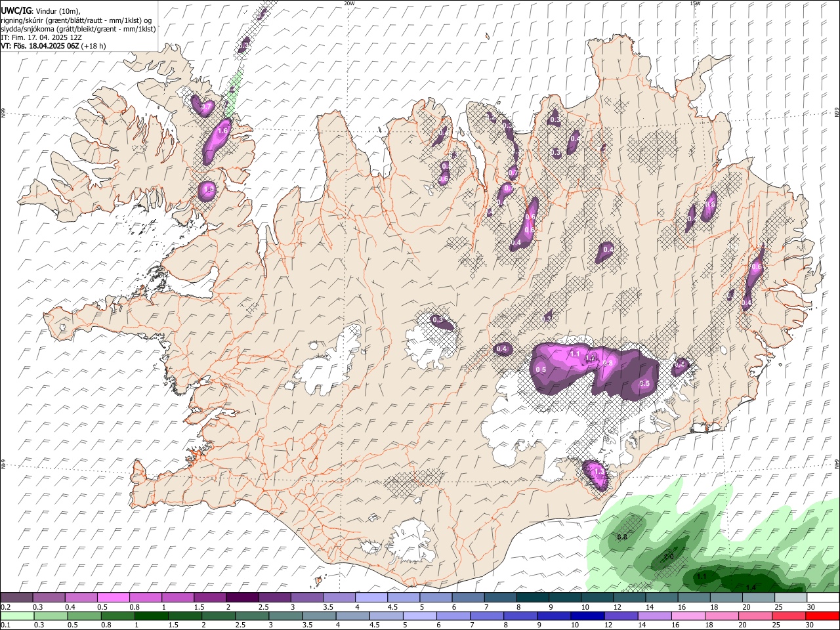
Task: Click the 1.4 value in the green rain area
Action: [x=751, y=587]
